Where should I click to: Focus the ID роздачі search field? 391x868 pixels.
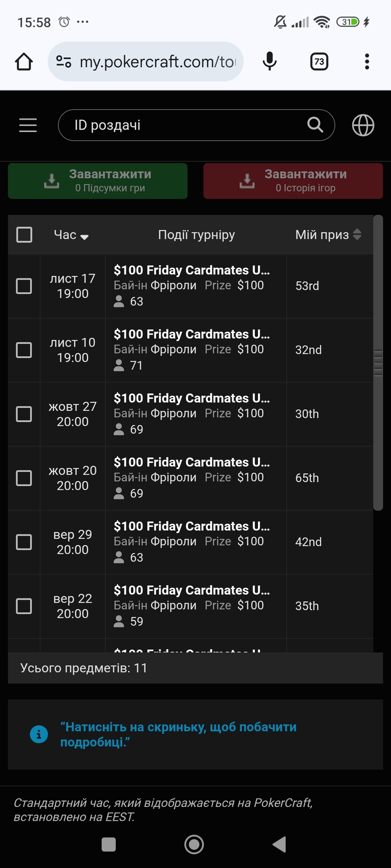(184, 125)
